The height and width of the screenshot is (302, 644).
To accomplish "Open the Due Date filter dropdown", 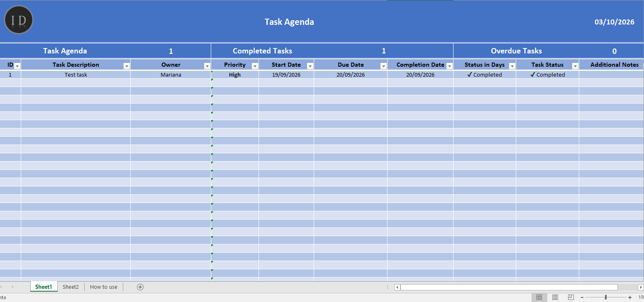I will (x=383, y=66).
